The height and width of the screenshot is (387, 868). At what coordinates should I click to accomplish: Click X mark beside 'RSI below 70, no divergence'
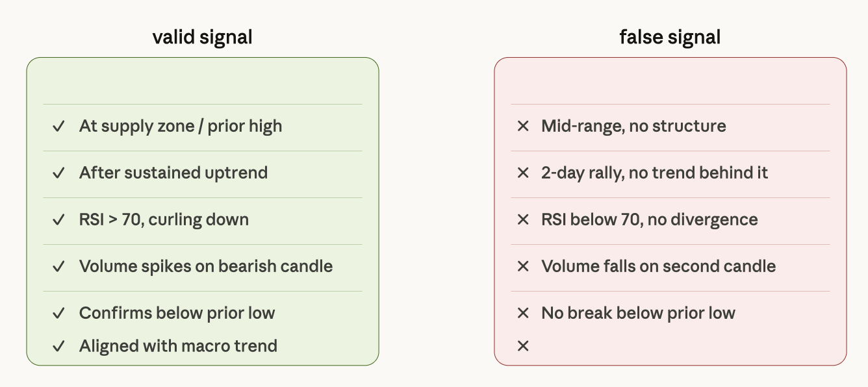click(x=523, y=219)
